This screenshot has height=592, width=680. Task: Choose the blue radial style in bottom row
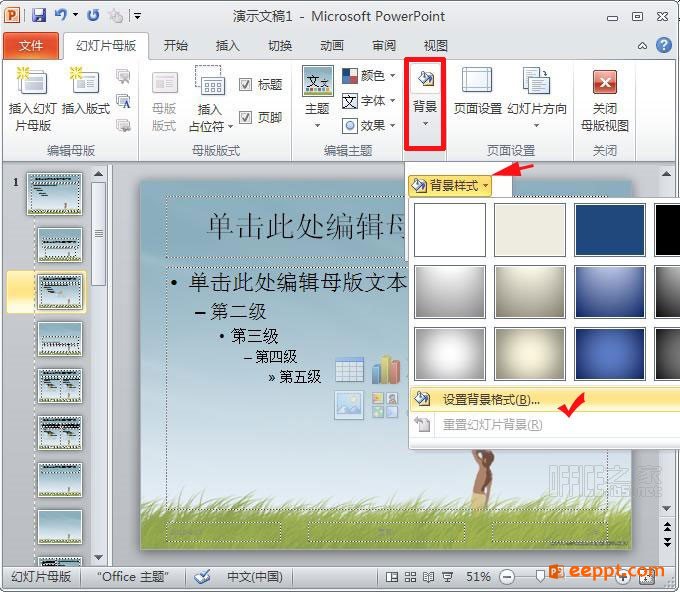[610, 354]
